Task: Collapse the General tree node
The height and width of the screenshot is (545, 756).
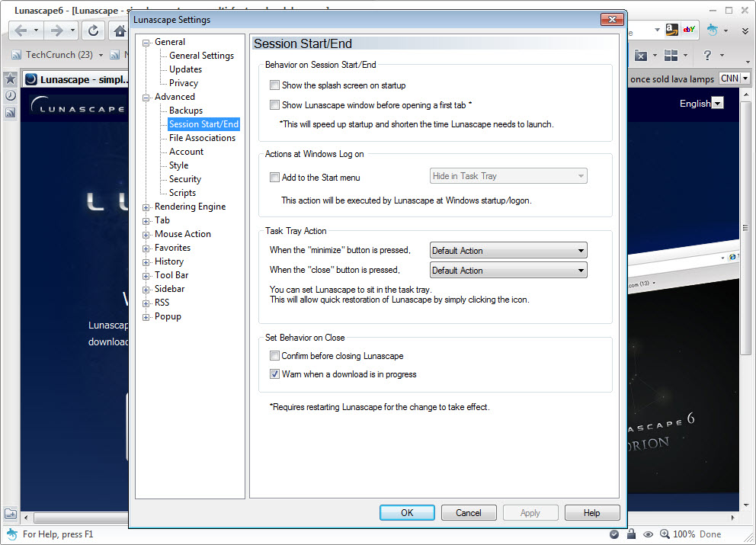Action: click(x=146, y=43)
